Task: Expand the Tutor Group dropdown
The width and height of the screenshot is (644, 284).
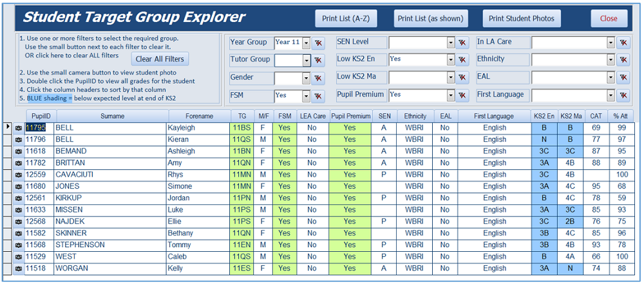Action: click(306, 61)
